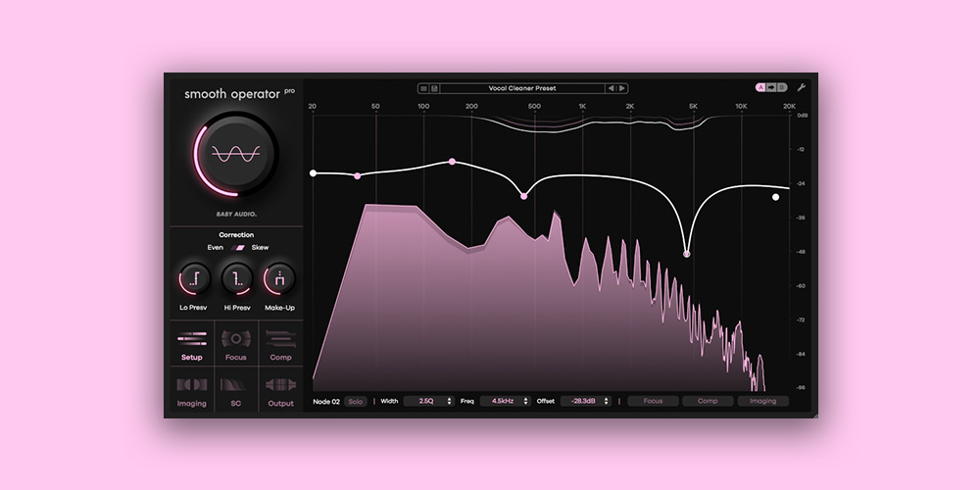Click the Lo Presv label

coord(193,308)
